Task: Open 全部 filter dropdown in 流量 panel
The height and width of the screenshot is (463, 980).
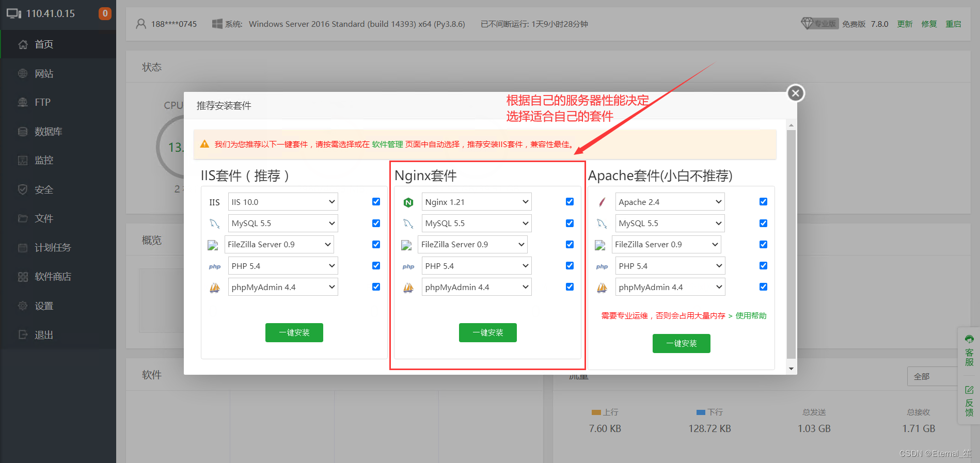Action: tap(933, 376)
